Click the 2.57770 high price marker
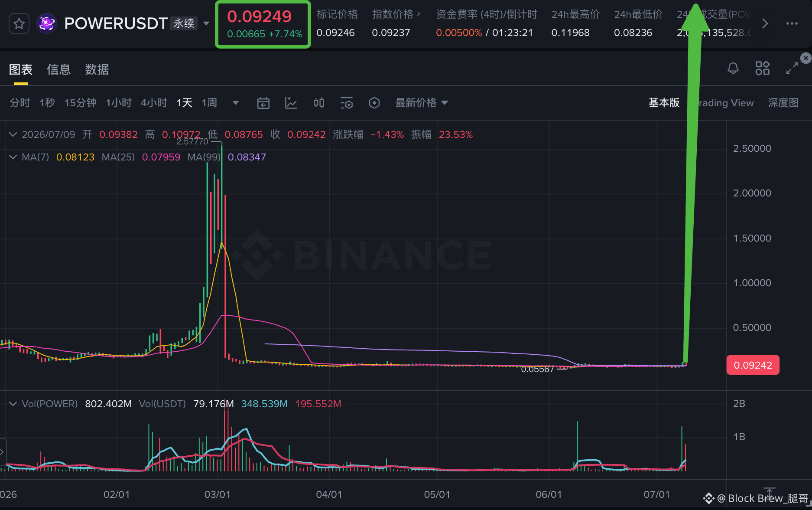 click(192, 141)
